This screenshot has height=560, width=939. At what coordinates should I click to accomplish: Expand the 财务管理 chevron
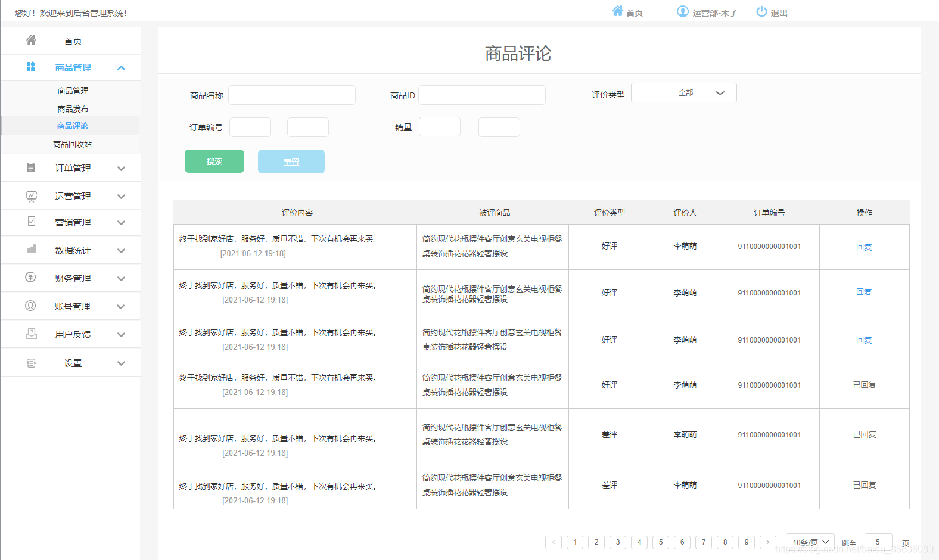point(122,279)
